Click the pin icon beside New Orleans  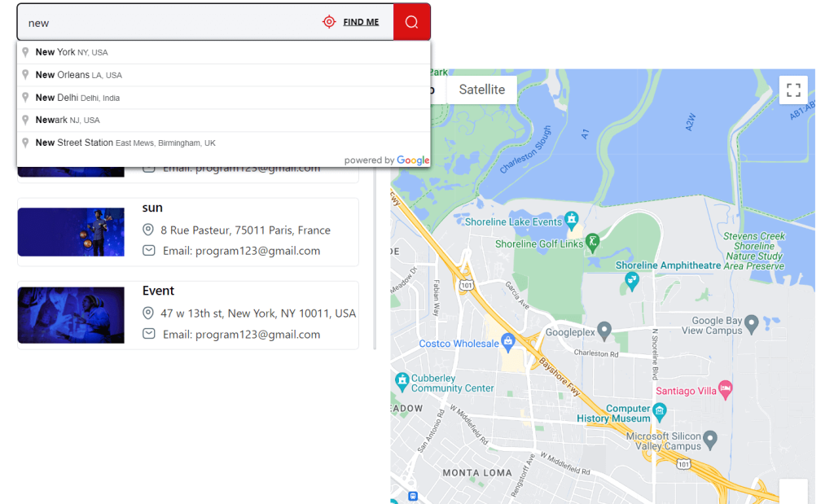click(x=25, y=75)
